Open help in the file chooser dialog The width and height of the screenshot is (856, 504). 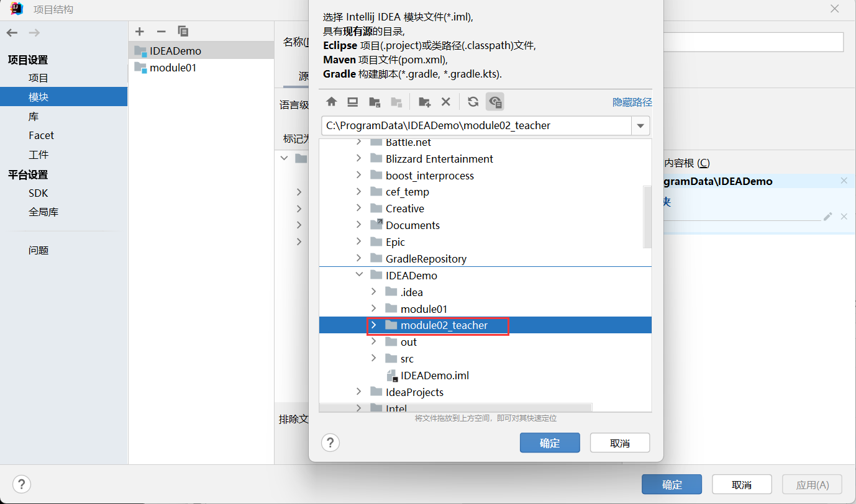click(330, 443)
